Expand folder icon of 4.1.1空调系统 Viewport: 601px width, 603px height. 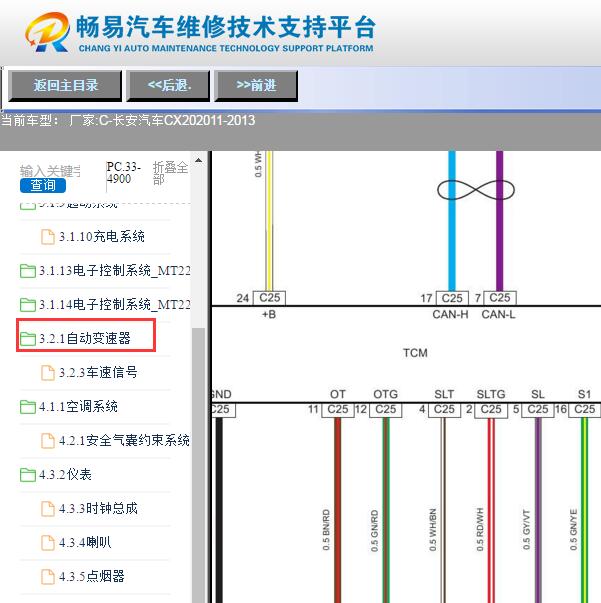tap(28, 407)
